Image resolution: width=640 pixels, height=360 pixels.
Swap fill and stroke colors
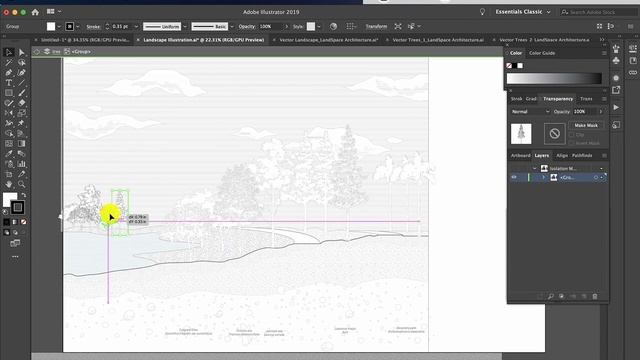click(23, 195)
